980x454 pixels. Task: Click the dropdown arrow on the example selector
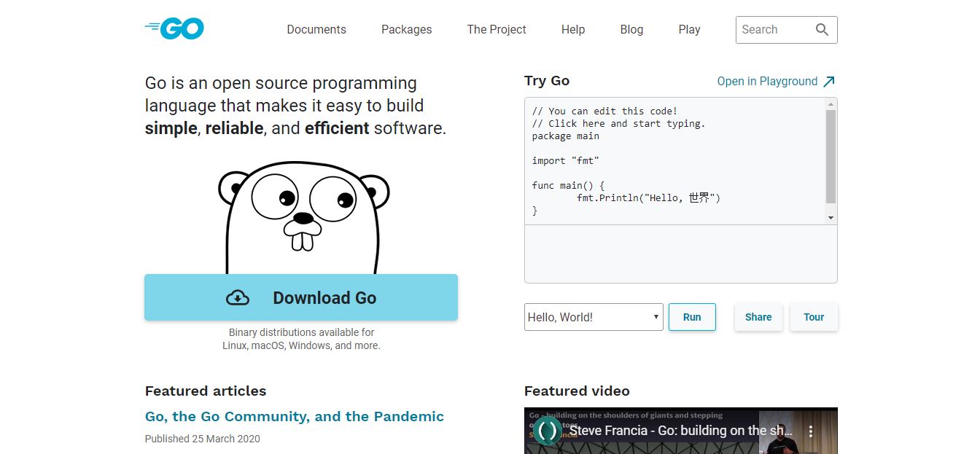click(x=656, y=317)
